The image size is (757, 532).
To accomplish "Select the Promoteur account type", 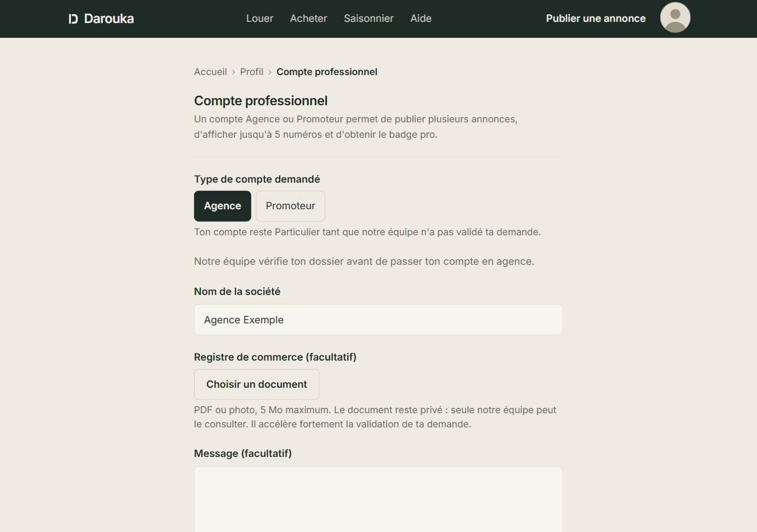I will 290,206.
